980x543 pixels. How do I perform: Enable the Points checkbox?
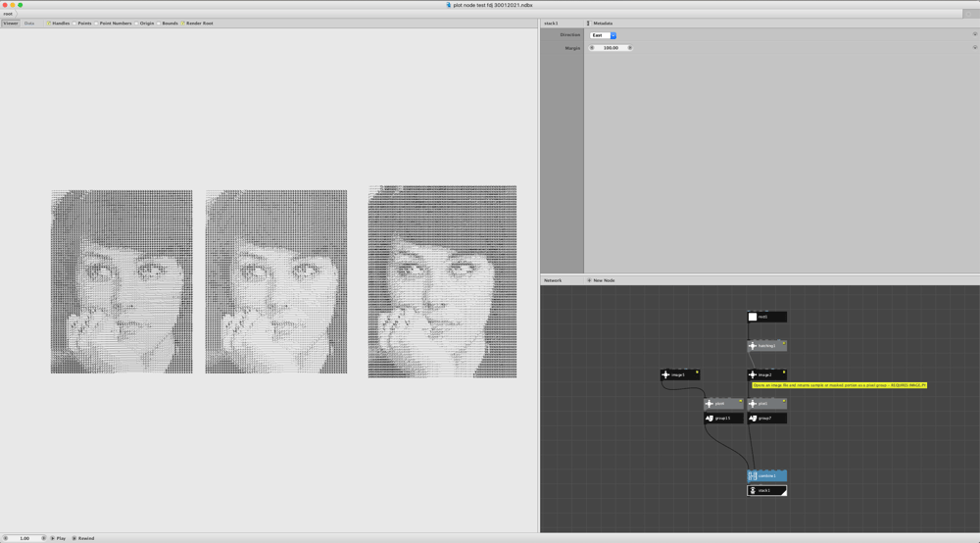pos(73,24)
